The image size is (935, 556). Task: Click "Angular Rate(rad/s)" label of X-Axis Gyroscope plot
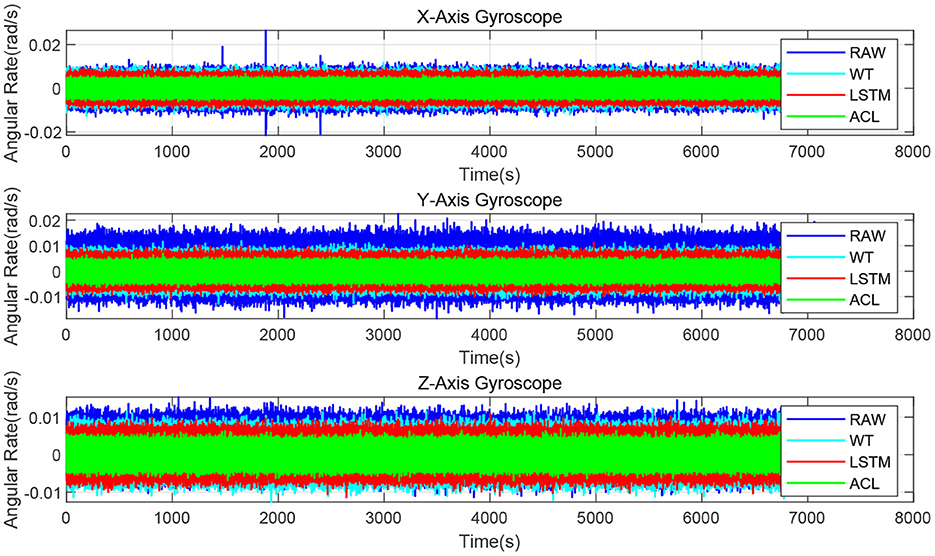12,86
